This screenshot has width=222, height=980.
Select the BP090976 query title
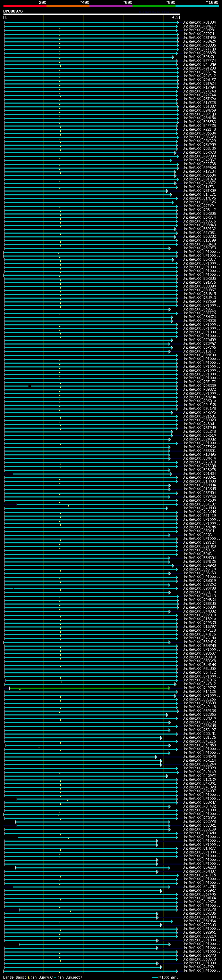pyautogui.click(x=13, y=11)
